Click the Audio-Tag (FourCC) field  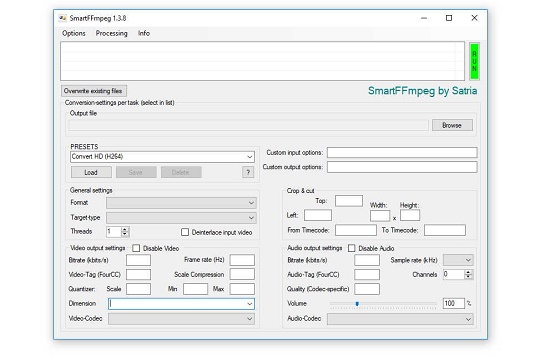coord(367,274)
